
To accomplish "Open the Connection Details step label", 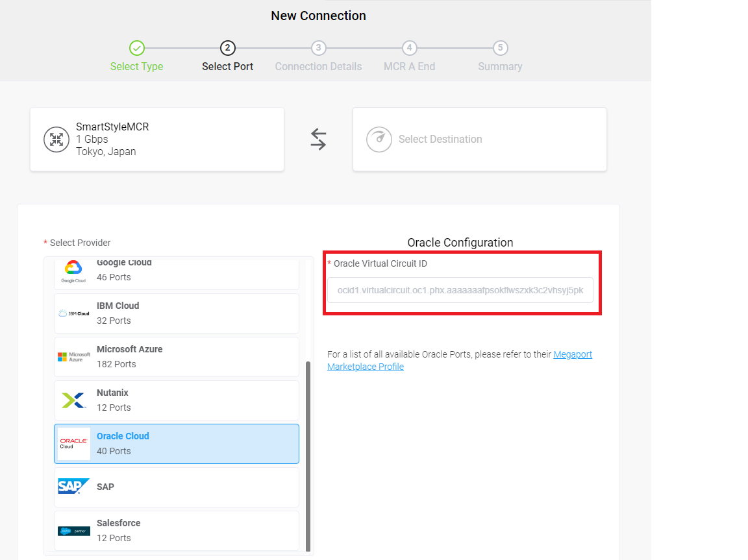I will coord(318,66).
